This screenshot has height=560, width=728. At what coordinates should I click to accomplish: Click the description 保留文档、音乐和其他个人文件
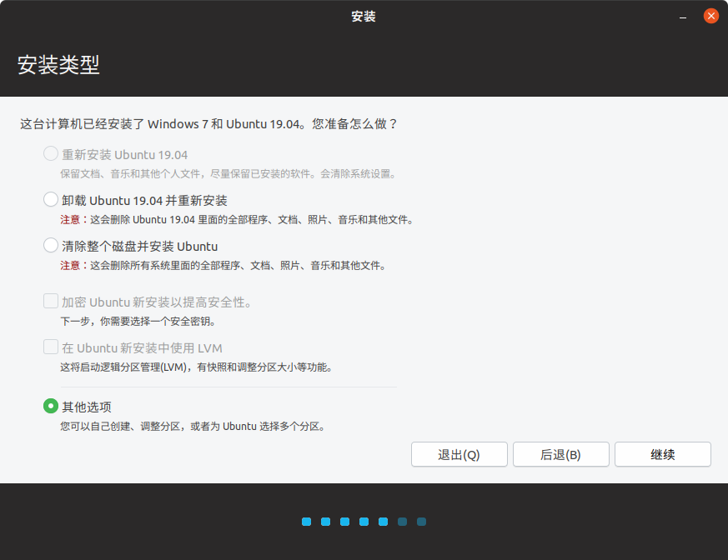(x=228, y=173)
